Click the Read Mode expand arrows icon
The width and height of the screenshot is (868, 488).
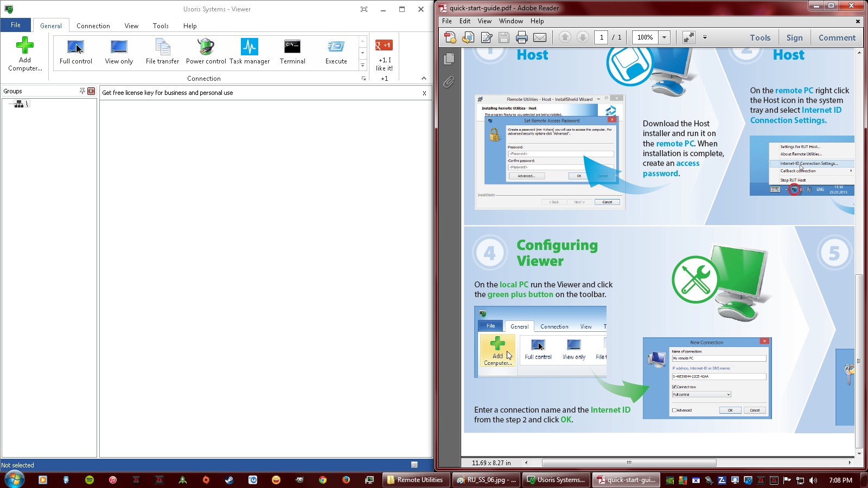point(688,37)
